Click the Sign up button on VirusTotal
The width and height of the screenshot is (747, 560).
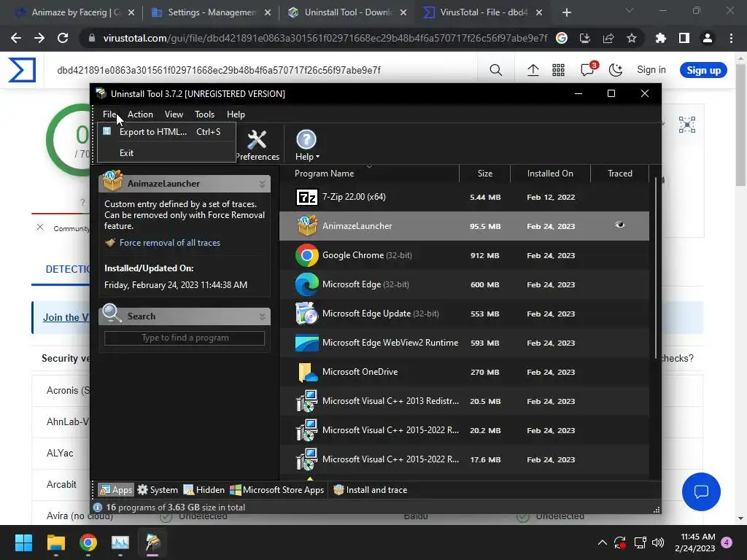pos(704,71)
